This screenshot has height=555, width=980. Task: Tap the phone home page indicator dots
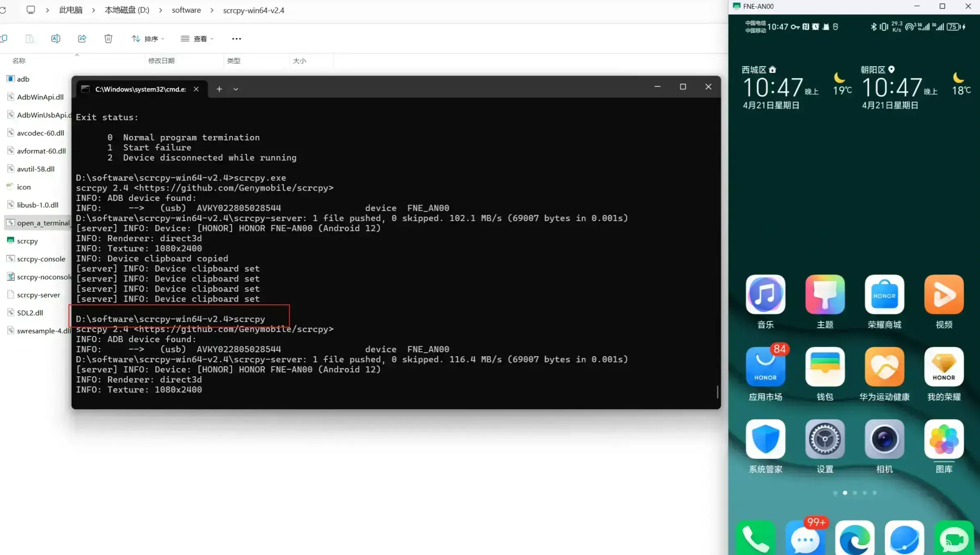click(x=855, y=493)
